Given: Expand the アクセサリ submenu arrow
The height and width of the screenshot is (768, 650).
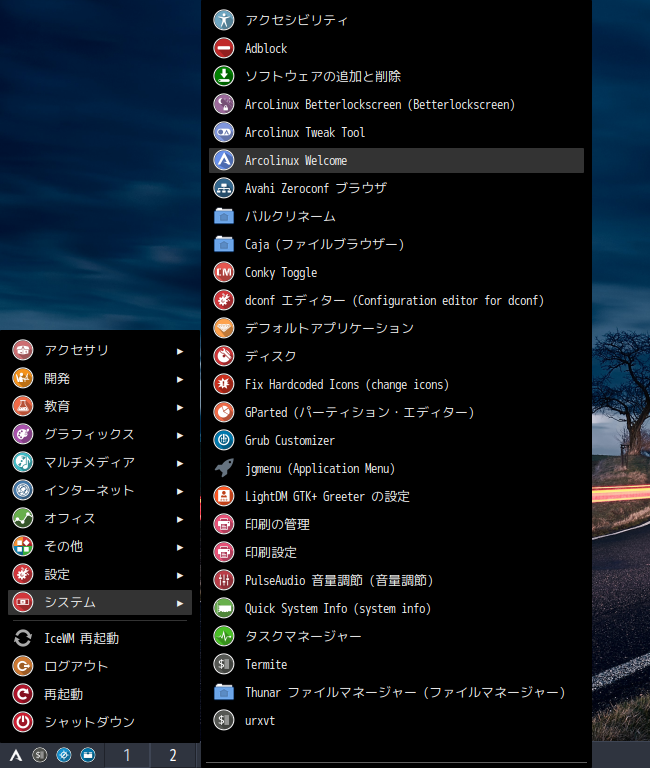Looking at the screenshot, I should [x=180, y=351].
